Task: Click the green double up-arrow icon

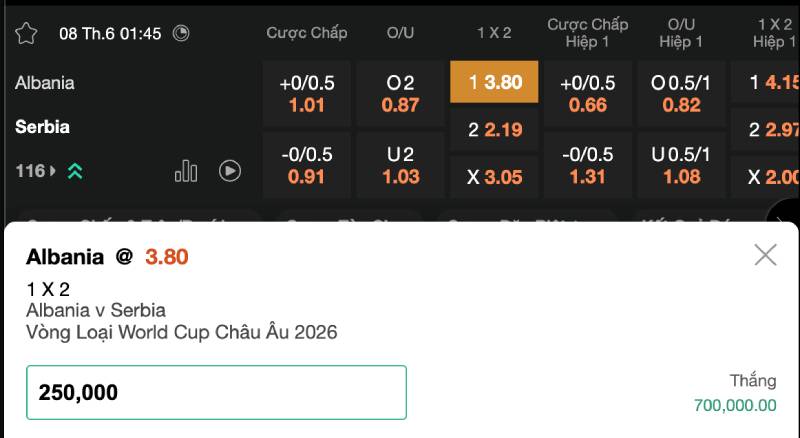Action: pyautogui.click(x=75, y=171)
